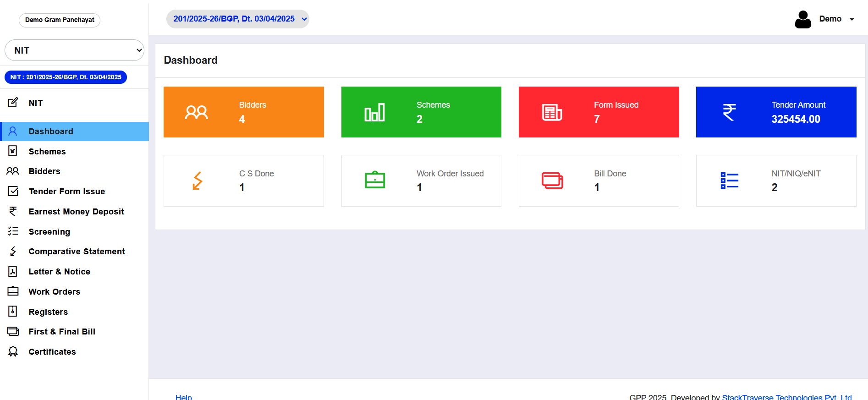Click the newspaper icon on Form Issued card
The image size is (868, 400).
pos(552,112)
